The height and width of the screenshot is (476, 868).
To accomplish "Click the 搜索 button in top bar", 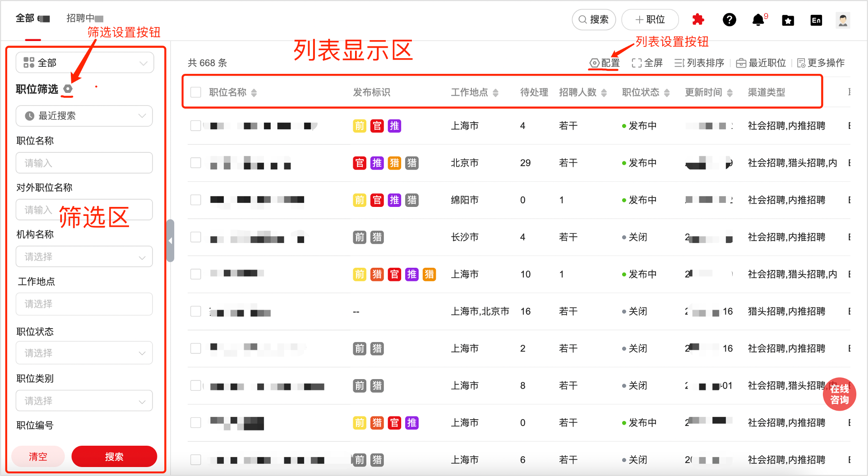I will point(594,20).
